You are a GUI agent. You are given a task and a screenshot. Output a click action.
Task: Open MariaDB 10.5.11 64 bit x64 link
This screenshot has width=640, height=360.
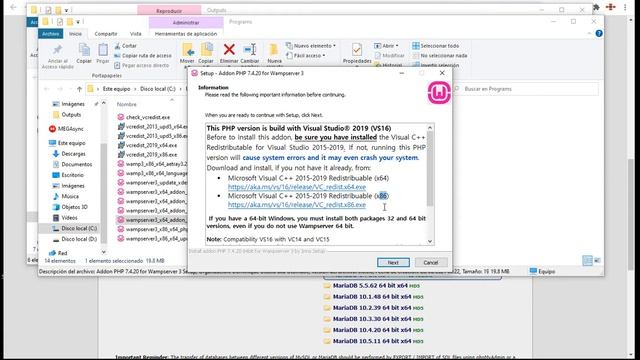point(372,341)
